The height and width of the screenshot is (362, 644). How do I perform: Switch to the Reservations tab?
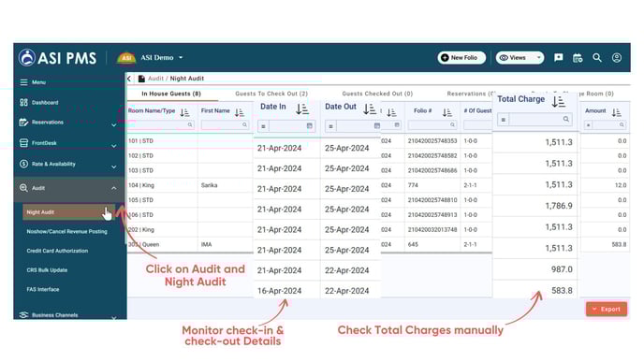pos(471,94)
